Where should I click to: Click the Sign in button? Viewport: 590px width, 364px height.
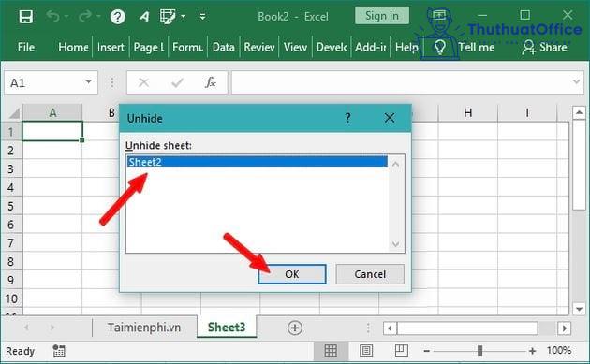pos(382,16)
